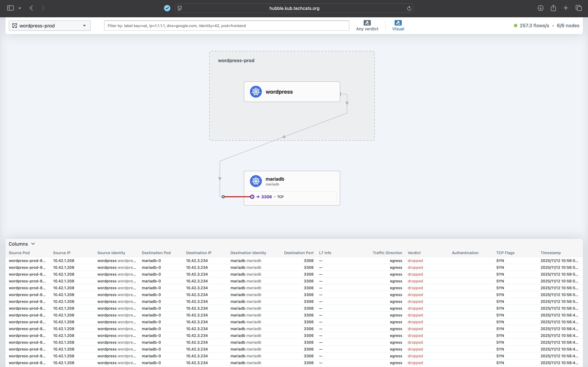Click the Safari share icon
588x367 pixels.
(x=553, y=8)
